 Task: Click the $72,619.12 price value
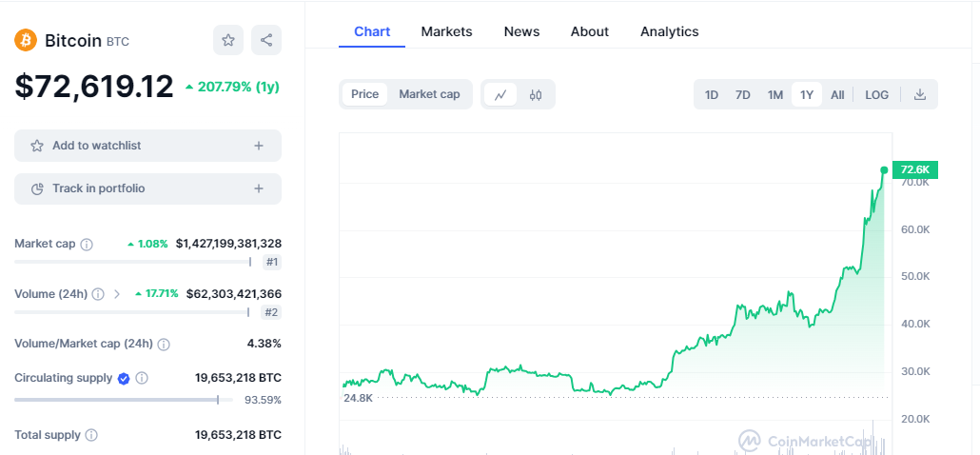point(94,87)
